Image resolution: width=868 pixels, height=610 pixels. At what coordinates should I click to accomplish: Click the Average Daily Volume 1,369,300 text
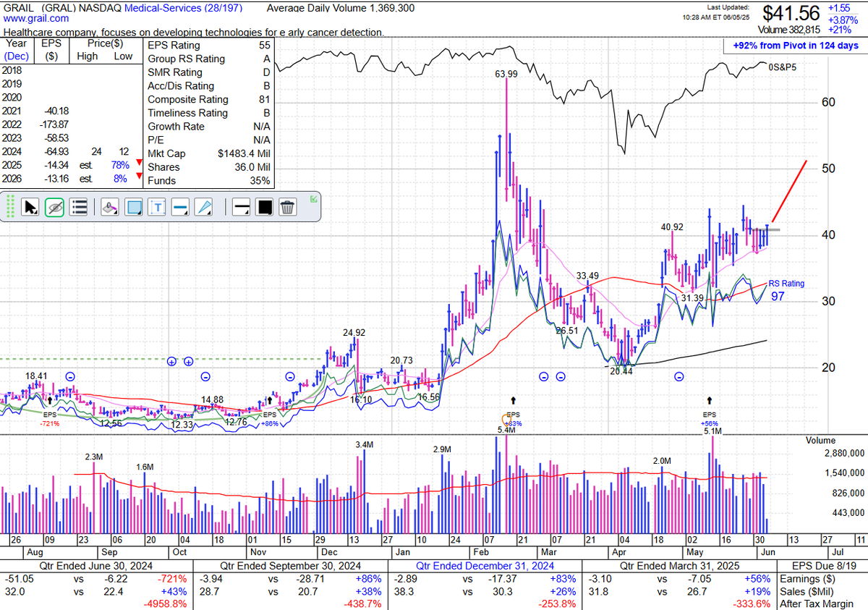(x=341, y=9)
